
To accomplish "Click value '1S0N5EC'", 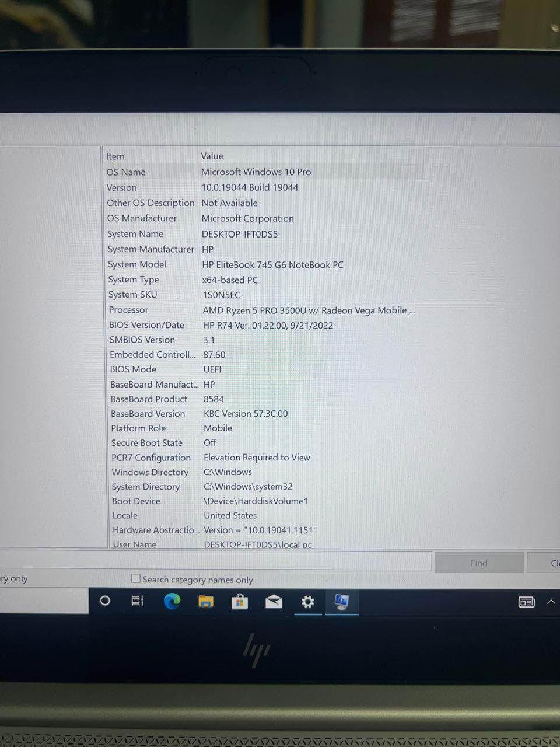I will pyautogui.click(x=221, y=295).
